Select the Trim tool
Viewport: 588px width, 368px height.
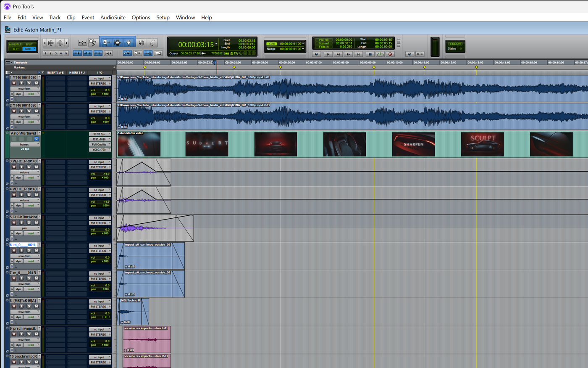(x=106, y=42)
